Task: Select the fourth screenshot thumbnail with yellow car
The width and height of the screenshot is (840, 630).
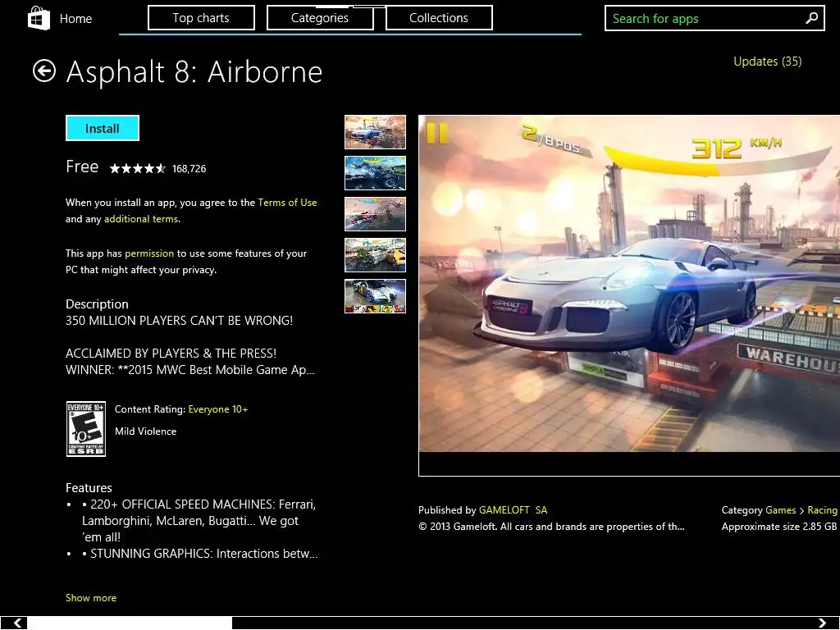Action: [x=375, y=255]
